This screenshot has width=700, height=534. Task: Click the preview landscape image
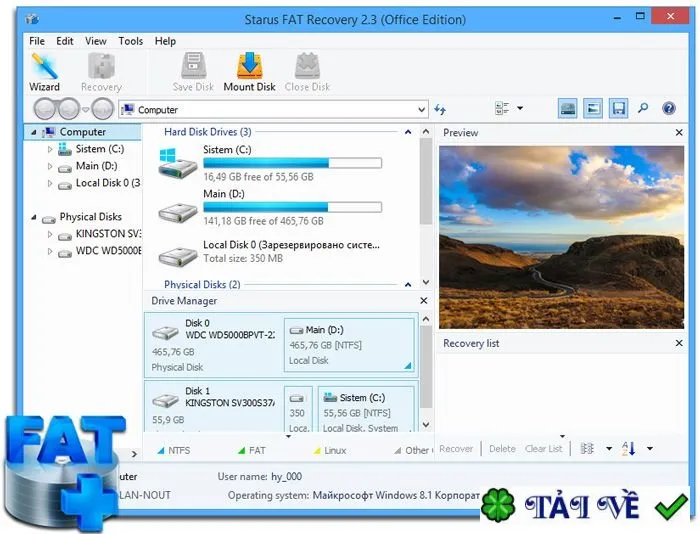[x=561, y=238]
